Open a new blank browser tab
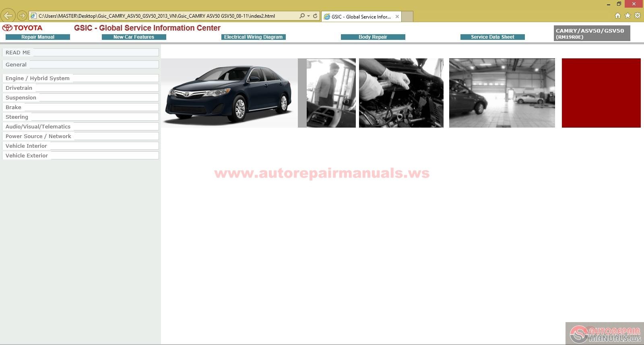The image size is (644, 345). click(407, 17)
